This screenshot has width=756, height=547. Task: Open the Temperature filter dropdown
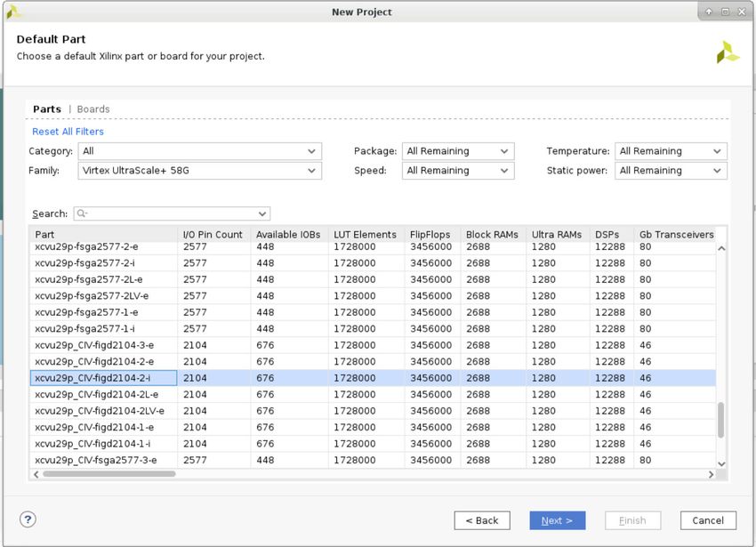[x=671, y=151]
